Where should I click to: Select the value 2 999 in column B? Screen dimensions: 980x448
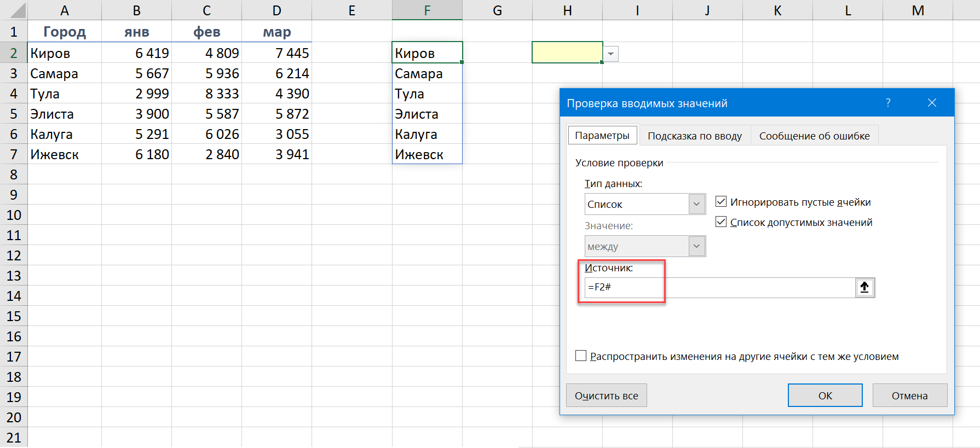point(136,94)
